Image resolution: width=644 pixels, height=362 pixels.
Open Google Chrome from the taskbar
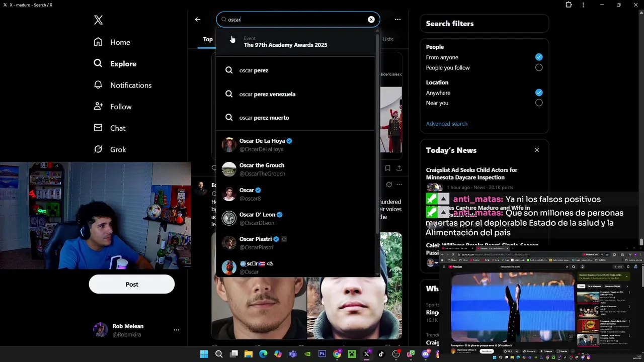click(x=337, y=354)
